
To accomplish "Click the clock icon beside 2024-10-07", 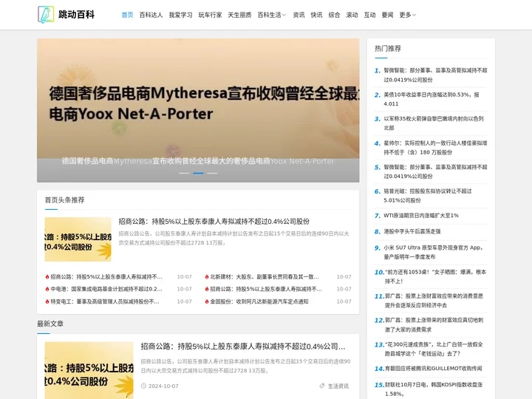I will (x=143, y=386).
